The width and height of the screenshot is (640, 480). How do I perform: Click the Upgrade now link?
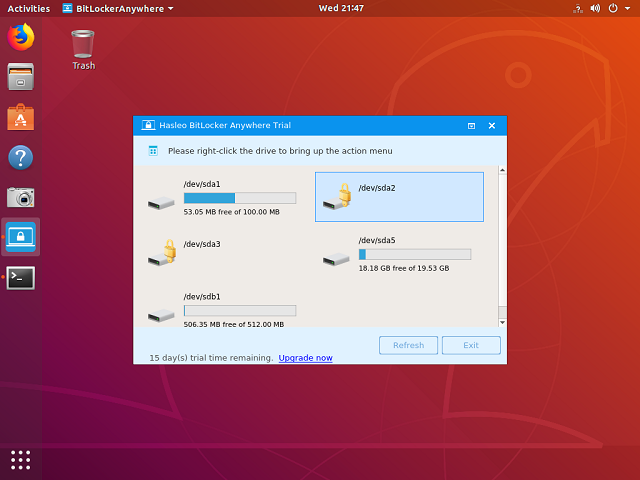305,357
